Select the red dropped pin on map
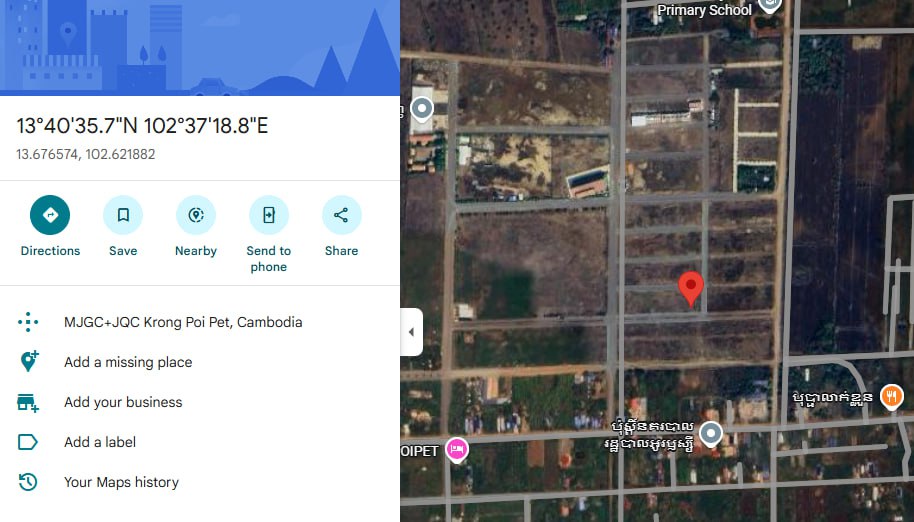 pyautogui.click(x=691, y=288)
